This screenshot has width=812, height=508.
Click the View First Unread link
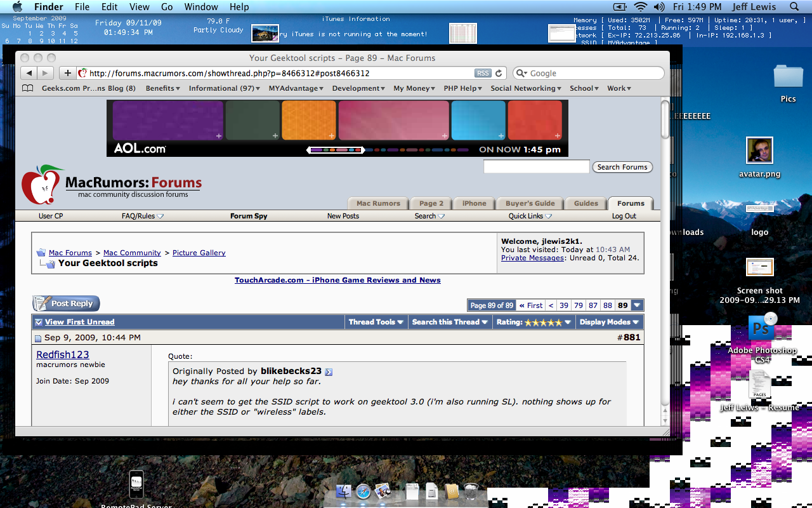coord(80,322)
